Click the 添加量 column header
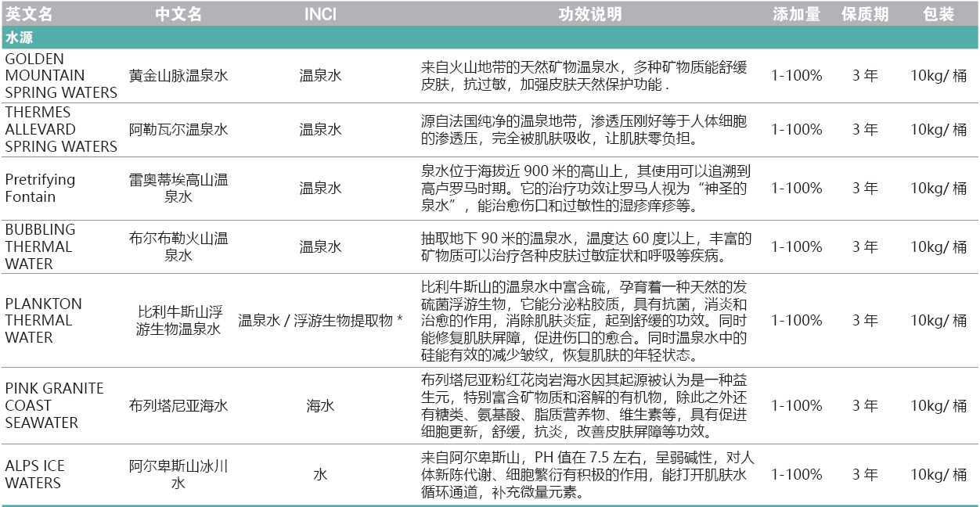The image size is (980, 507). click(x=796, y=14)
